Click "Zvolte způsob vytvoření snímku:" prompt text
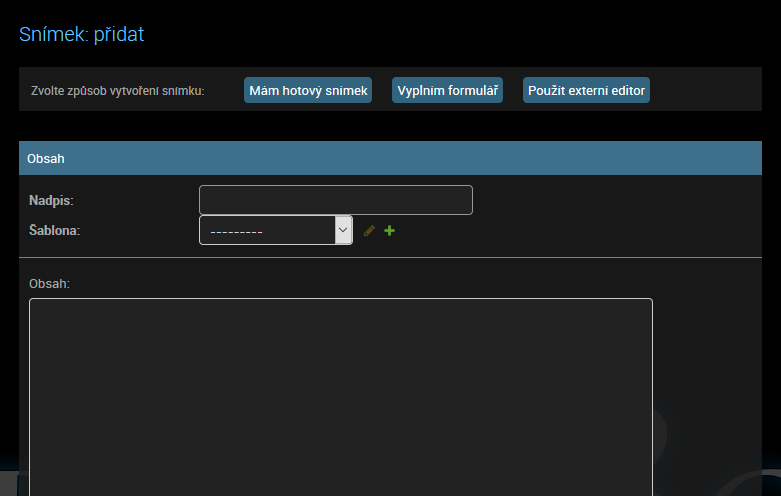This screenshot has height=496, width=781. pos(118,91)
